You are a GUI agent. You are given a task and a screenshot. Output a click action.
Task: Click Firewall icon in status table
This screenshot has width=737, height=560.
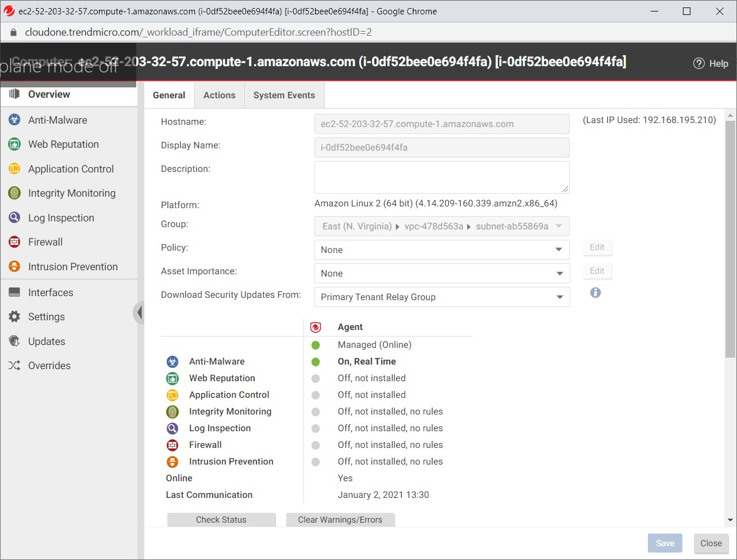click(172, 445)
